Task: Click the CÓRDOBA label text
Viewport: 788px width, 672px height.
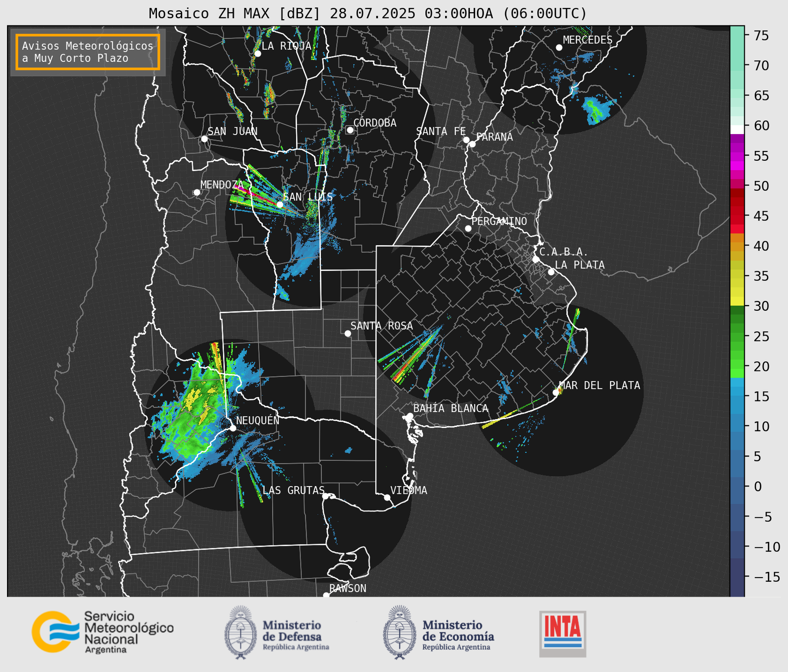Action: click(x=375, y=123)
